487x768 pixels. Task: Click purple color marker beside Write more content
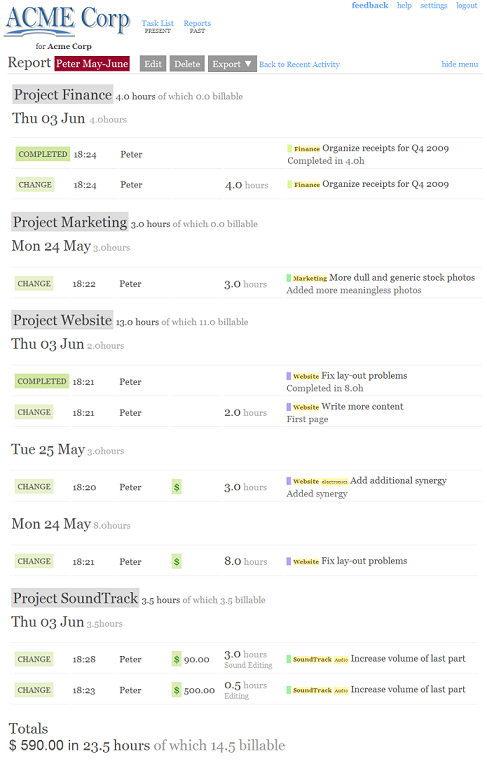pyautogui.click(x=289, y=407)
